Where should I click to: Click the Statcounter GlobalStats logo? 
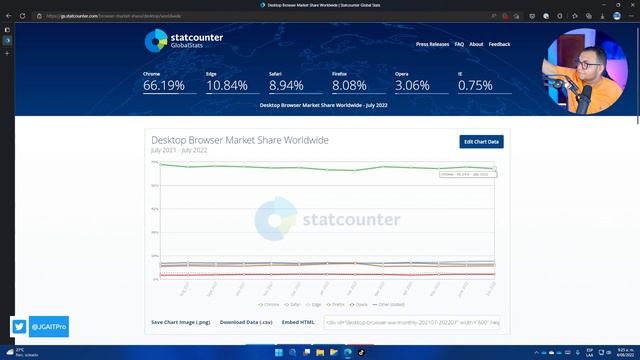point(184,40)
